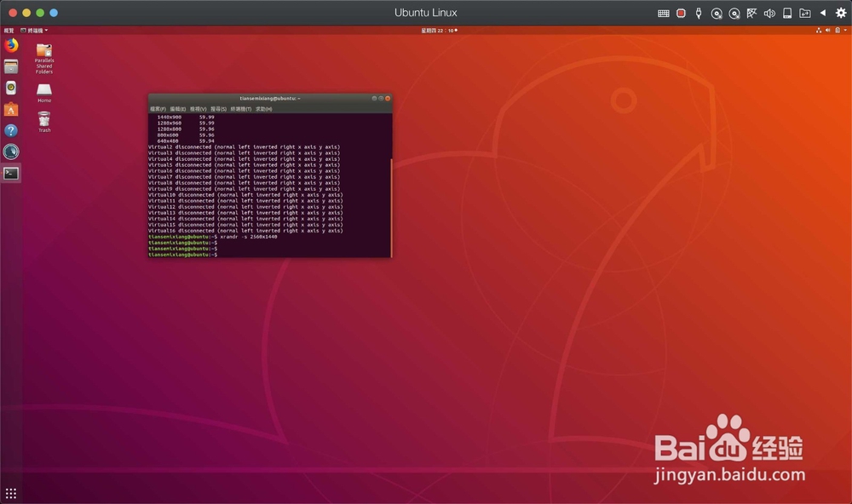The image size is (852, 504).
Task: Click the 1440x900 resolution line
Action: click(x=185, y=117)
